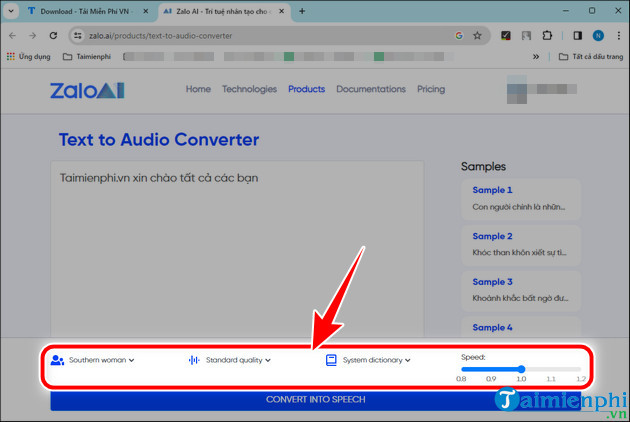Open the System dictionary dropdown
This screenshot has width=630, height=422.
[x=376, y=360]
